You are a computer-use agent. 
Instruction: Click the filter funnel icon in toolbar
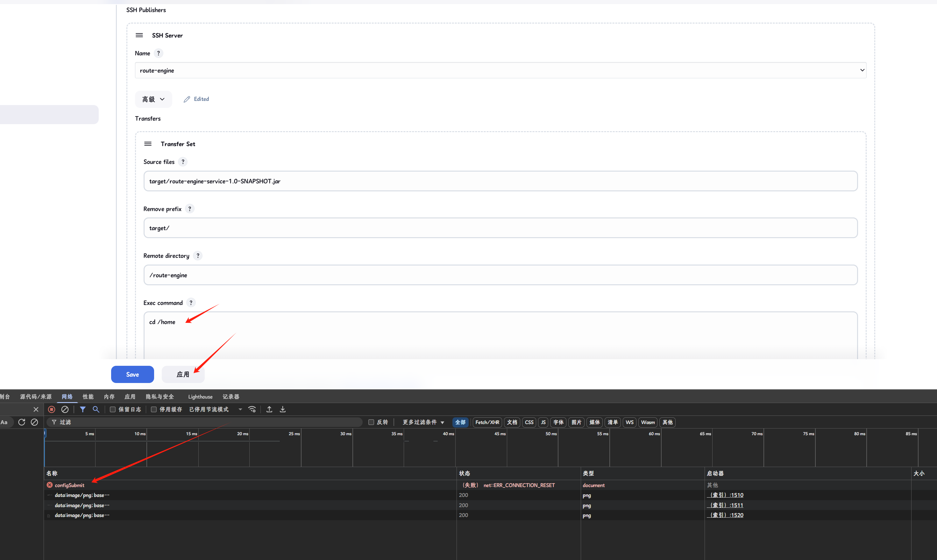tap(83, 409)
